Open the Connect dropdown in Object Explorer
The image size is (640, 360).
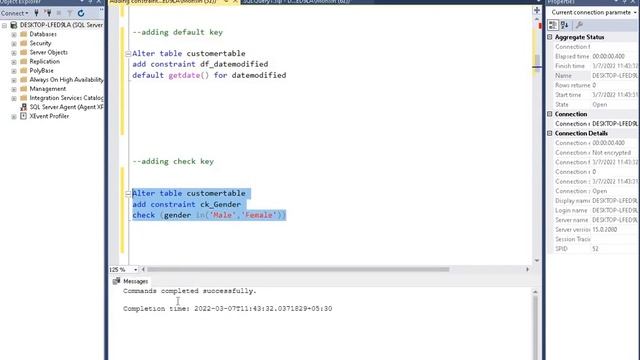(x=15, y=13)
